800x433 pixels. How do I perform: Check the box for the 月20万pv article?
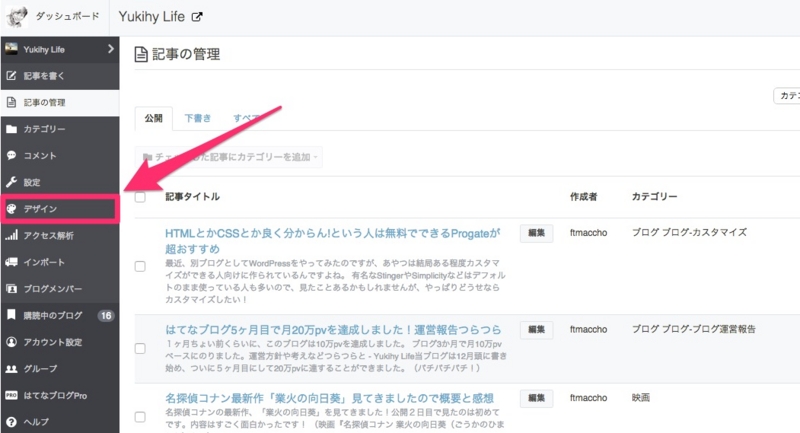140,348
